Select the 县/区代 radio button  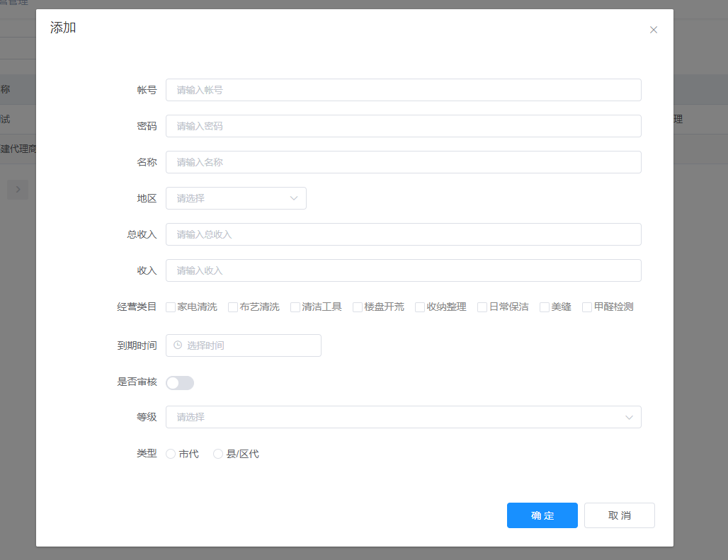[x=217, y=454]
